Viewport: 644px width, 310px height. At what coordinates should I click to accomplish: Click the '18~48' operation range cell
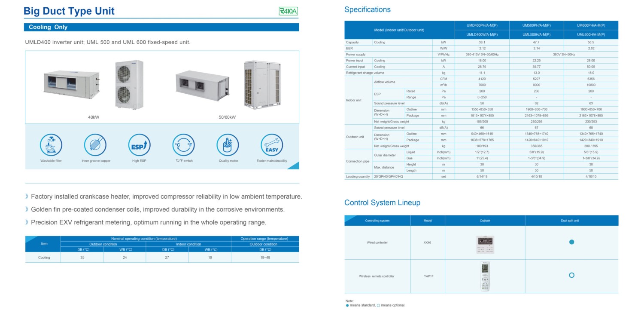265,258
